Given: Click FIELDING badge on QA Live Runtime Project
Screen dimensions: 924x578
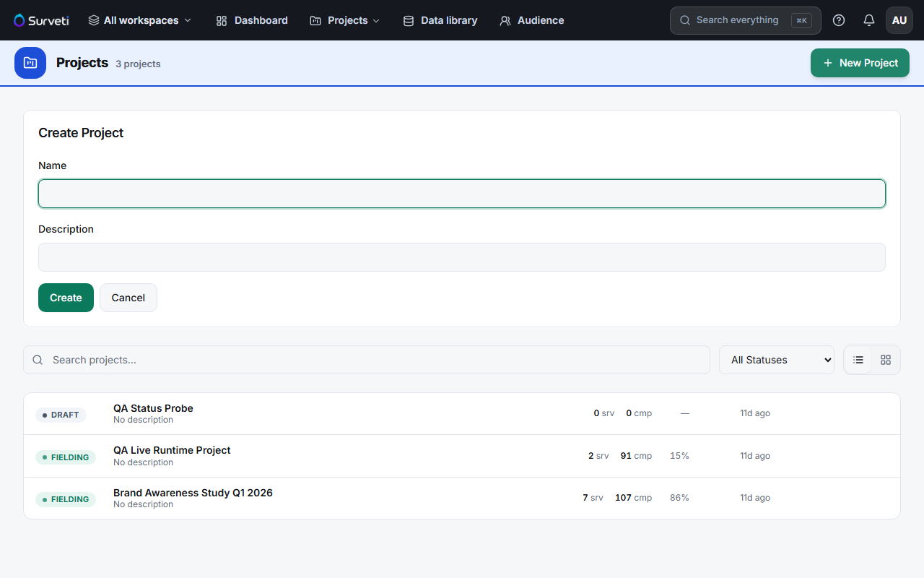Looking at the screenshot, I should (66, 457).
